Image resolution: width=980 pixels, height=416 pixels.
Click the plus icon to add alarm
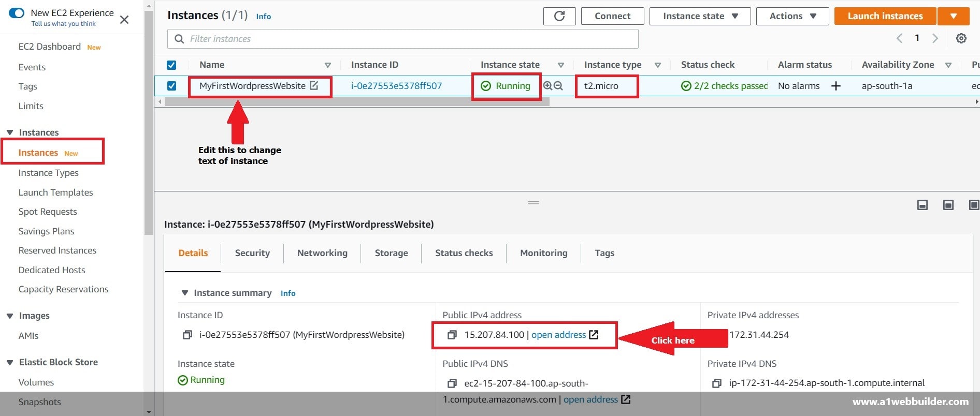[836, 86]
